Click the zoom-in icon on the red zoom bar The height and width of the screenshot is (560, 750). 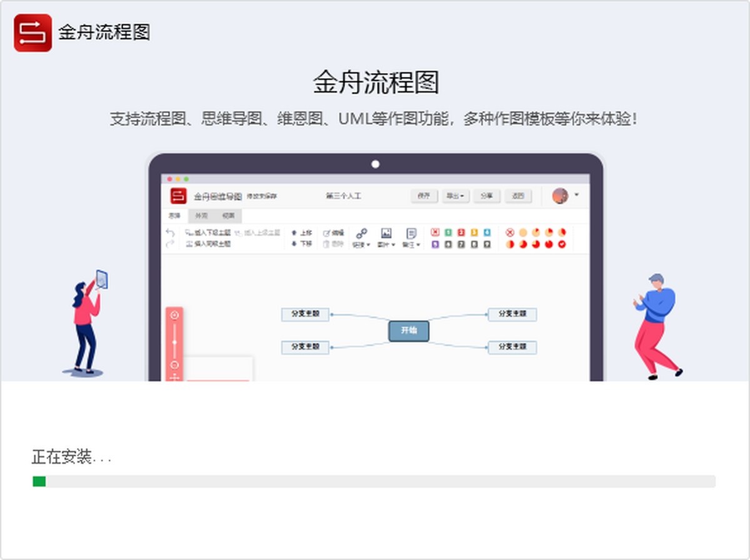pos(174,315)
